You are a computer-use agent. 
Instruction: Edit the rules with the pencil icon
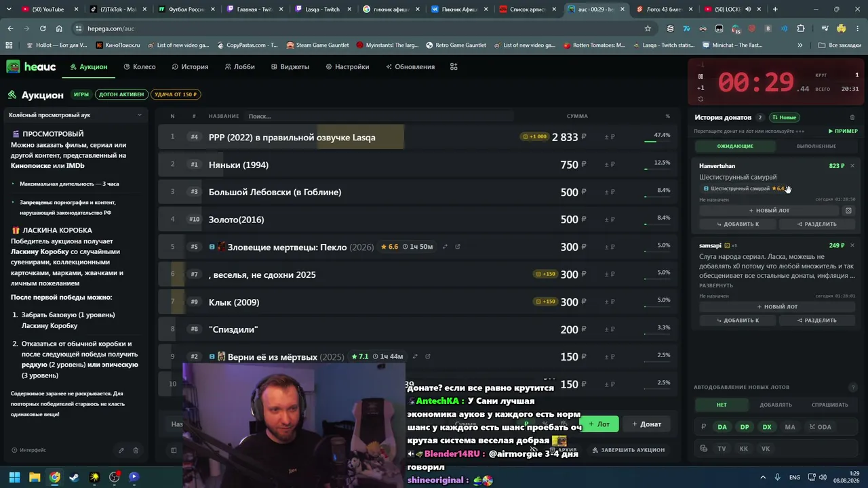[x=121, y=450]
